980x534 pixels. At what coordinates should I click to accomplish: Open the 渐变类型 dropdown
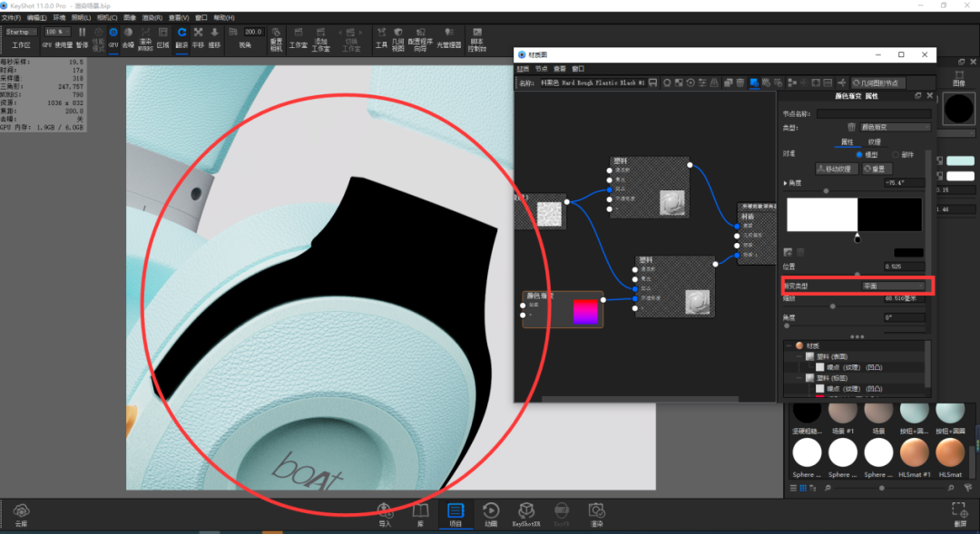tap(893, 286)
